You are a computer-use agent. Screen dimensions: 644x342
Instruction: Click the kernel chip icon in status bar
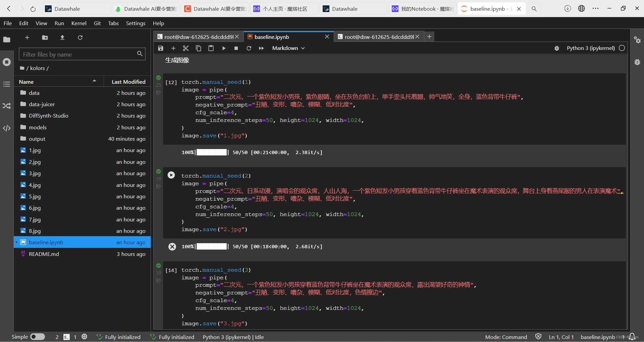84,337
